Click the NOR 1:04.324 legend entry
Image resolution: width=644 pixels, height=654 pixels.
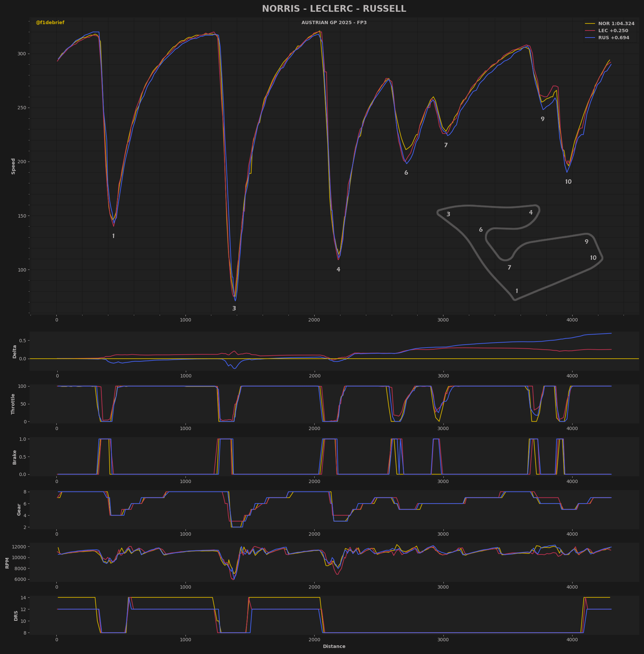pyautogui.click(x=616, y=24)
